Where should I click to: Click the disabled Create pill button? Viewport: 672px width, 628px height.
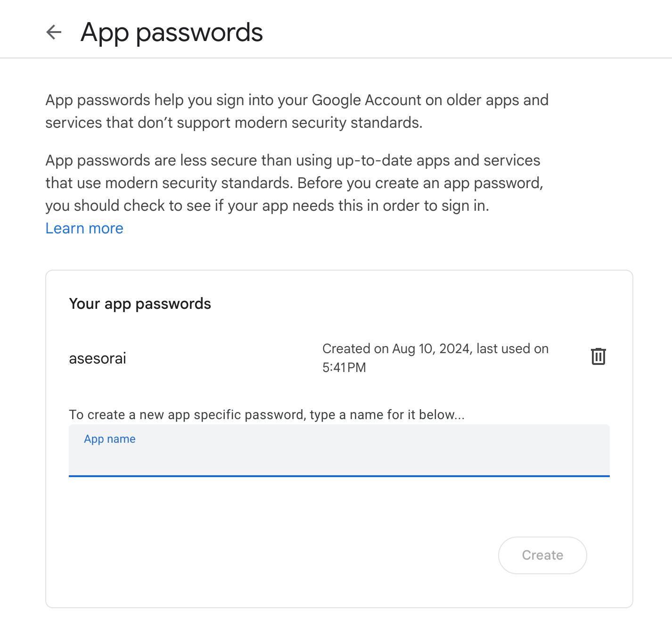[x=542, y=555]
